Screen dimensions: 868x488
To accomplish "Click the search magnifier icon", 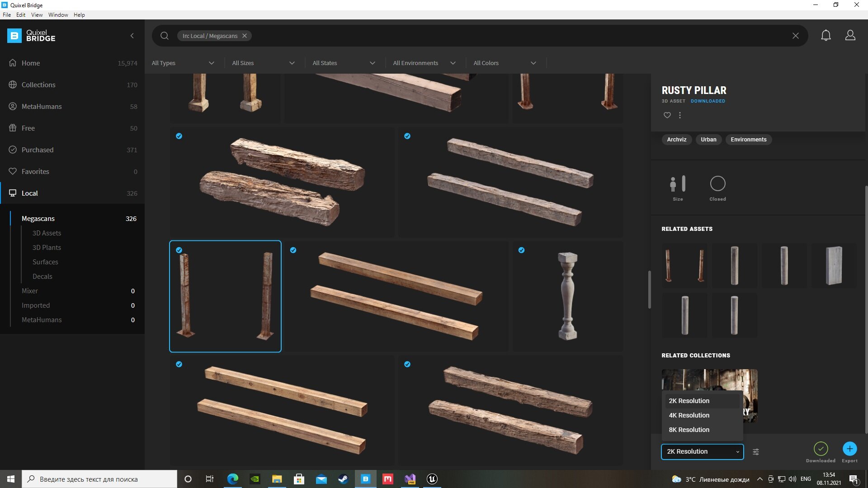I will point(165,36).
